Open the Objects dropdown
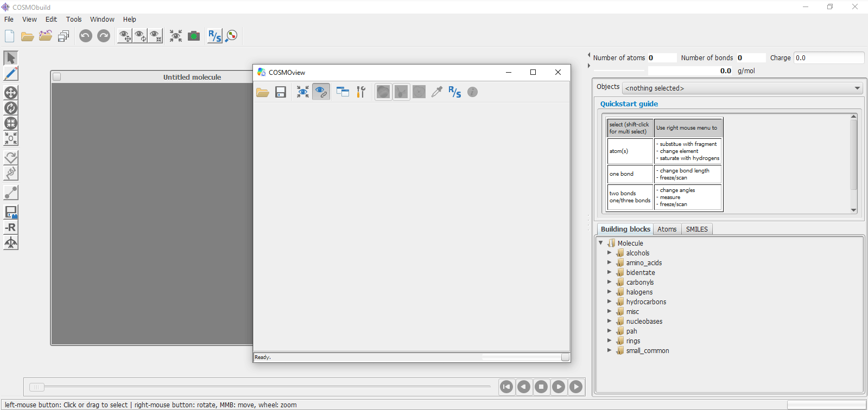This screenshot has width=868, height=410. [742, 88]
